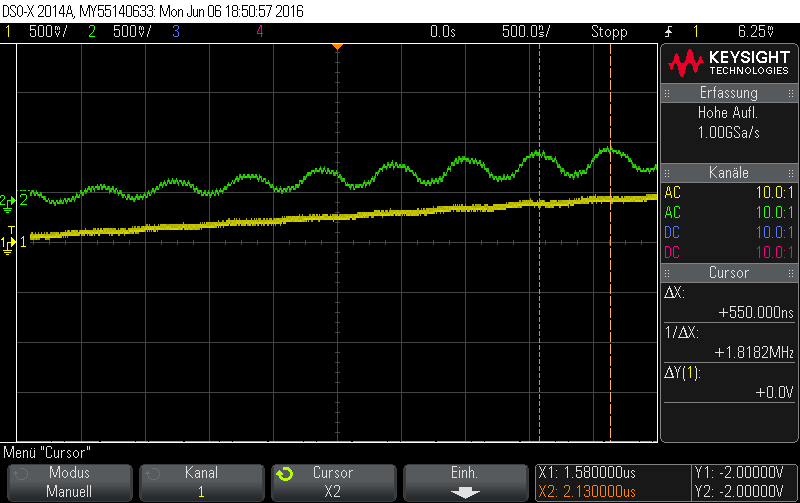Viewport: 800px width, 503px height.
Task: Click the Keysight Technologies logo
Action: (x=729, y=63)
